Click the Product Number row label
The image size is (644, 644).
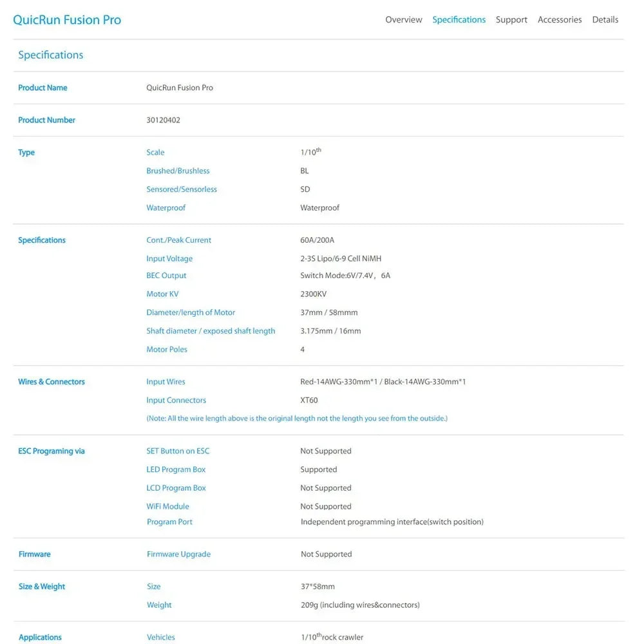point(46,120)
